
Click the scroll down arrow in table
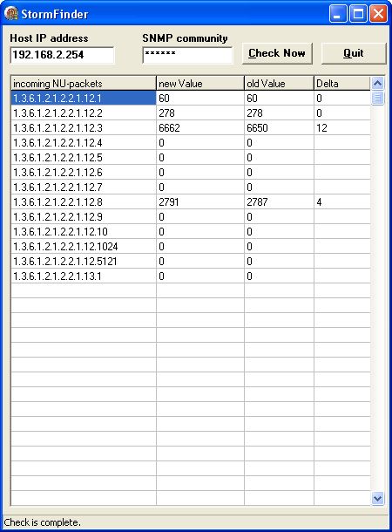pyautogui.click(x=377, y=498)
